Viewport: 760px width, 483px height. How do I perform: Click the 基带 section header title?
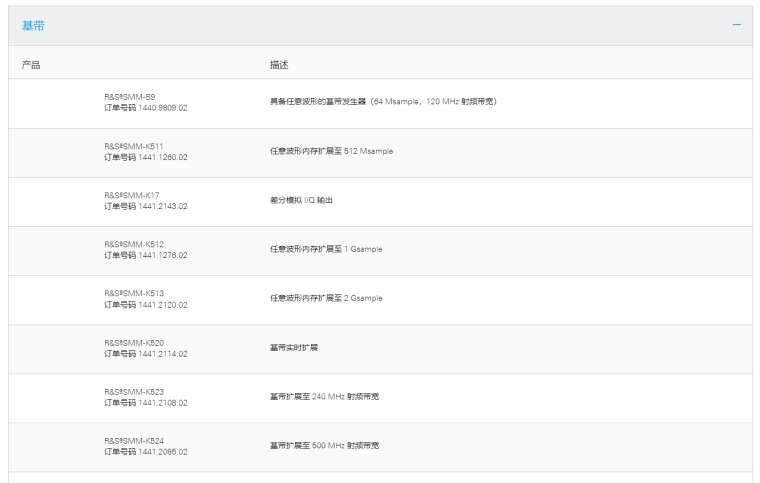point(32,25)
